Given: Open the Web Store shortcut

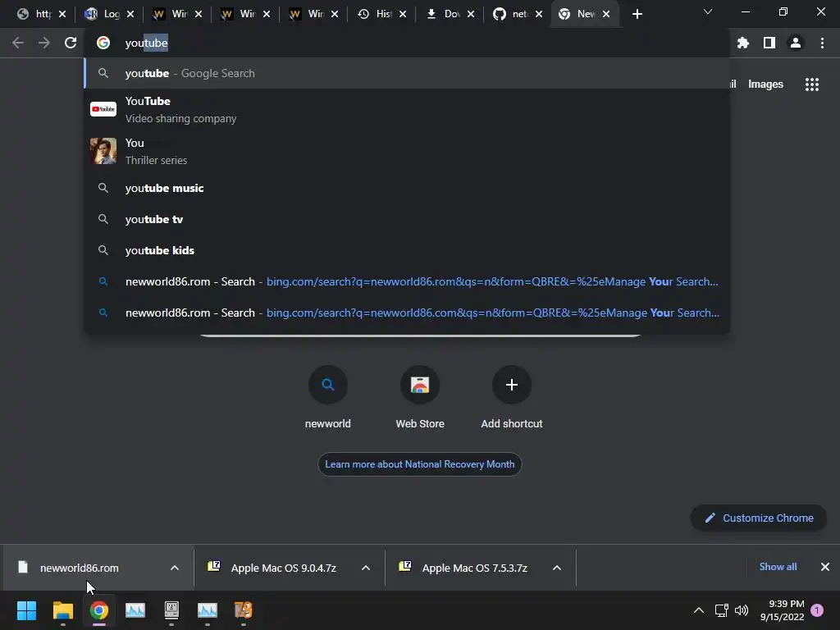Looking at the screenshot, I should pos(420,398).
